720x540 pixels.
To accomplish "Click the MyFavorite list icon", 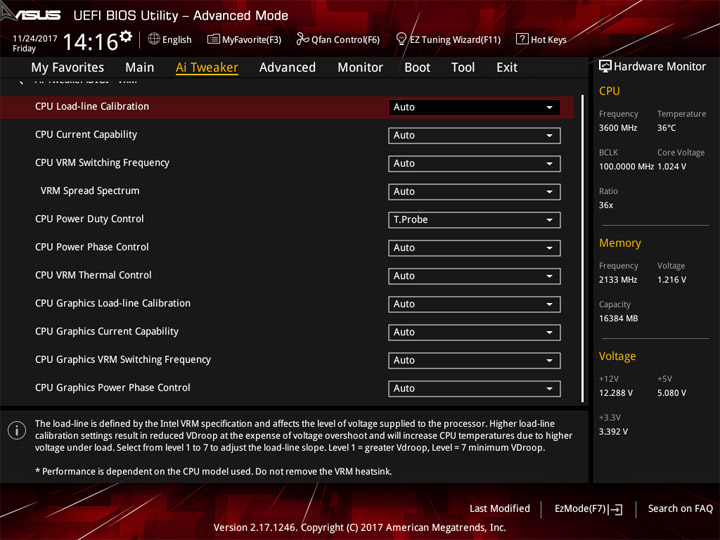I will 213,39.
